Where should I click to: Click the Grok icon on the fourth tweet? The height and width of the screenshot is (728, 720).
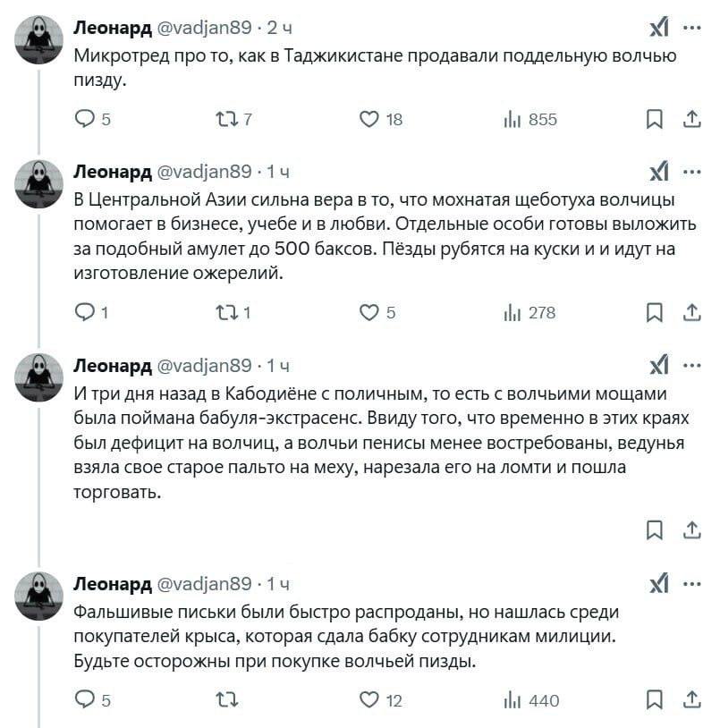[658, 583]
